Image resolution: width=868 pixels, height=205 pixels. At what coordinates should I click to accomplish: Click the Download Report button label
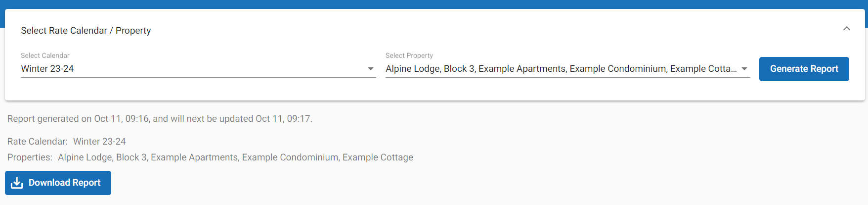point(64,183)
